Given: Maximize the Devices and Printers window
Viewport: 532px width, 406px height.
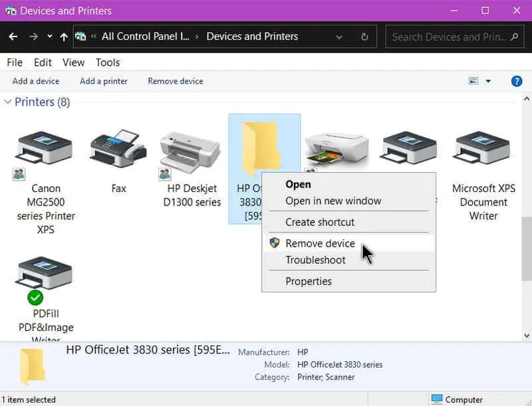Looking at the screenshot, I should pyautogui.click(x=485, y=11).
